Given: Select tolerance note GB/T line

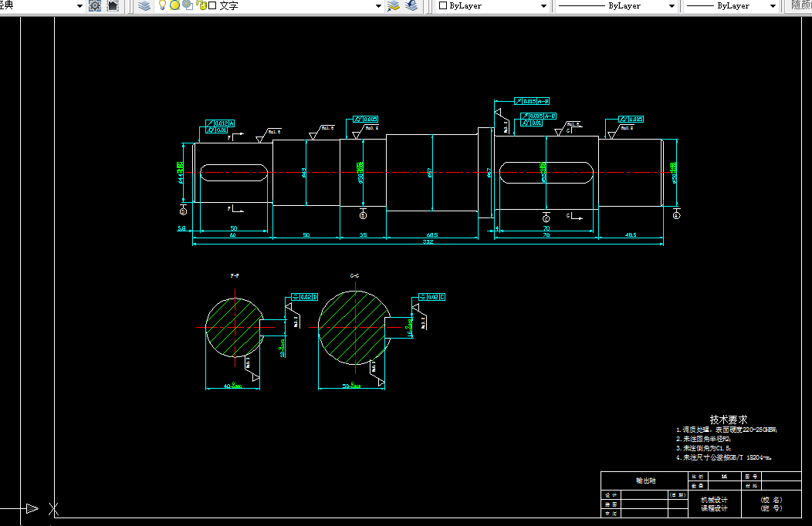Looking at the screenshot, I should tap(724, 457).
